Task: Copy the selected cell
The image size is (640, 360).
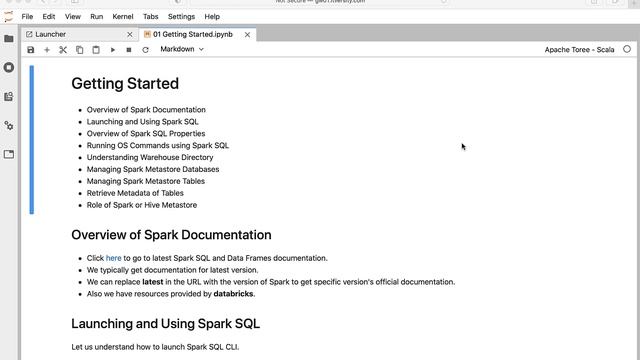Action: [80, 50]
